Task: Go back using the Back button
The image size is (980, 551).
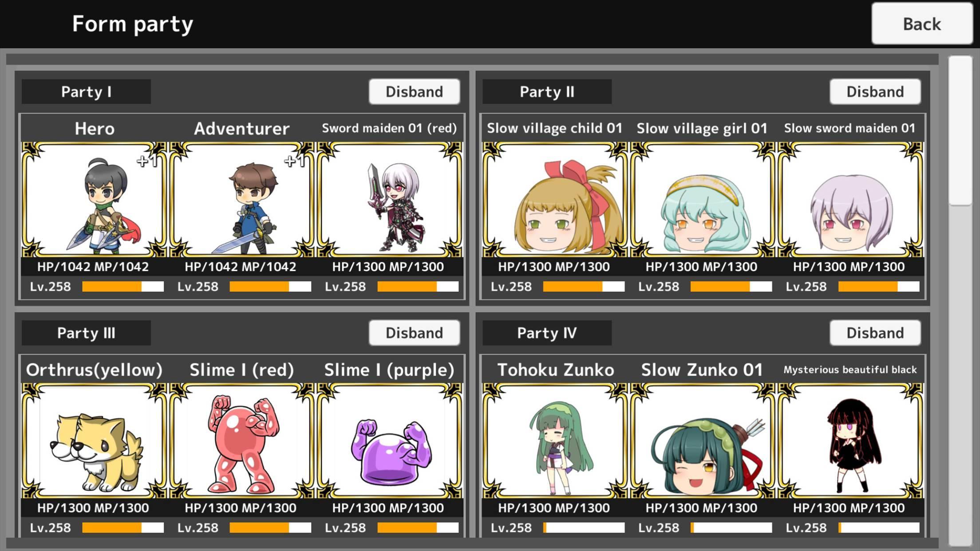Action: 922,24
